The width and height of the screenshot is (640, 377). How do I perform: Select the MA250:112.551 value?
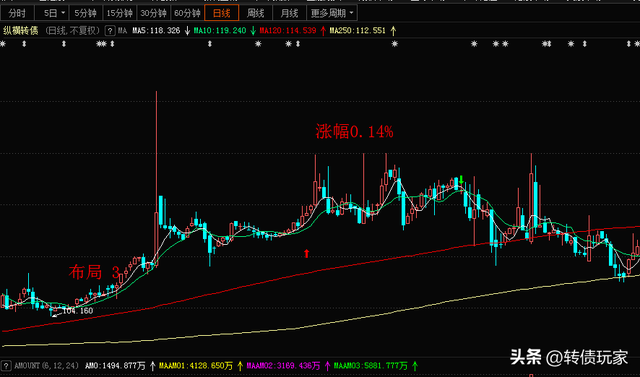click(358, 31)
